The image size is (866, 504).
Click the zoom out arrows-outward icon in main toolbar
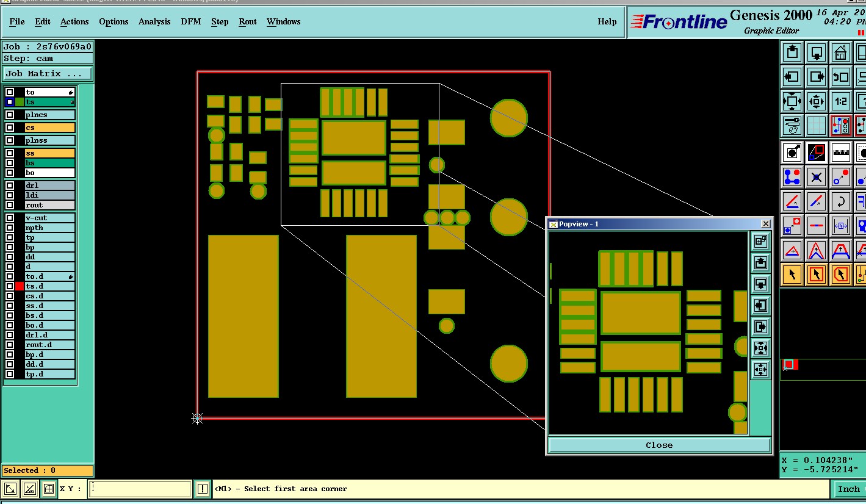817,101
